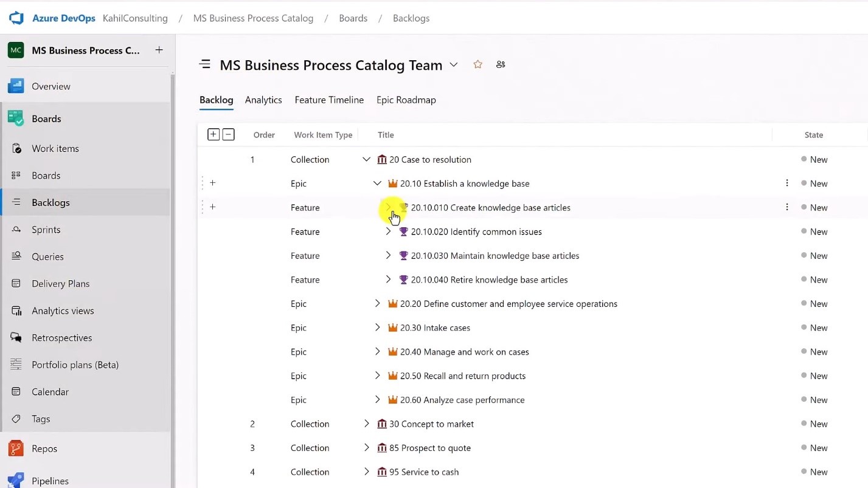Open Queries from the left navigation
This screenshot has width=868, height=488.
click(16, 256)
